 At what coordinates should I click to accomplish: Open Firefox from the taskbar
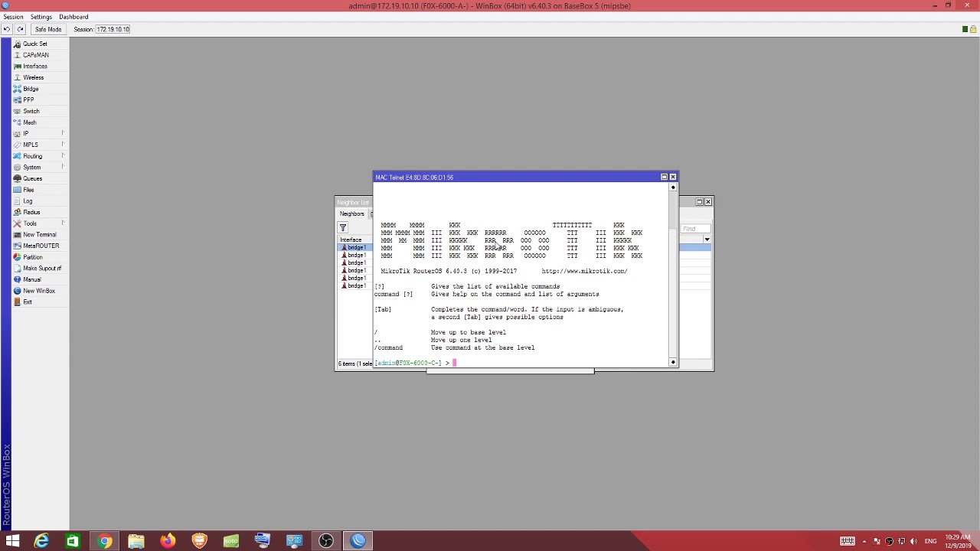[x=168, y=541]
